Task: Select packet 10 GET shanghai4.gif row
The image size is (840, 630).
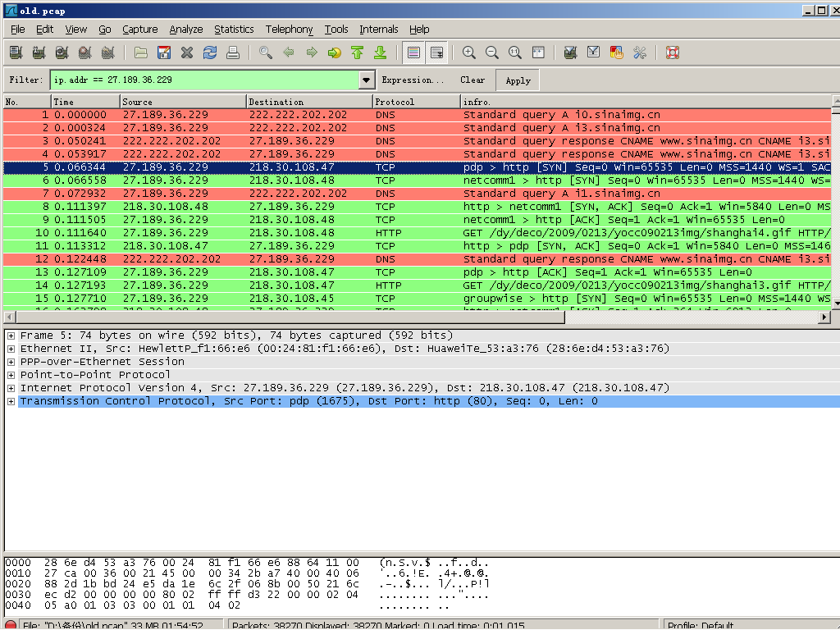Action: 418,233
